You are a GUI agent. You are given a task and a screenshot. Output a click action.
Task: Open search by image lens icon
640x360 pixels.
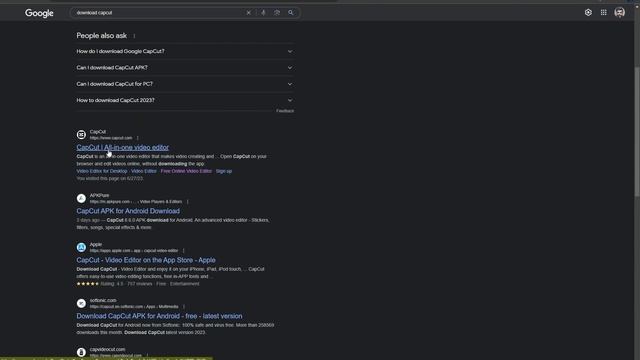point(277,13)
